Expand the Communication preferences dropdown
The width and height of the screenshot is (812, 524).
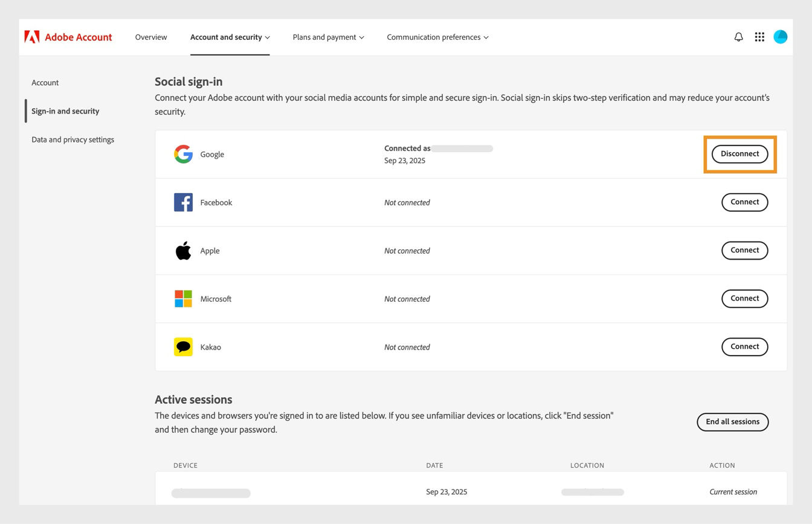[437, 37]
